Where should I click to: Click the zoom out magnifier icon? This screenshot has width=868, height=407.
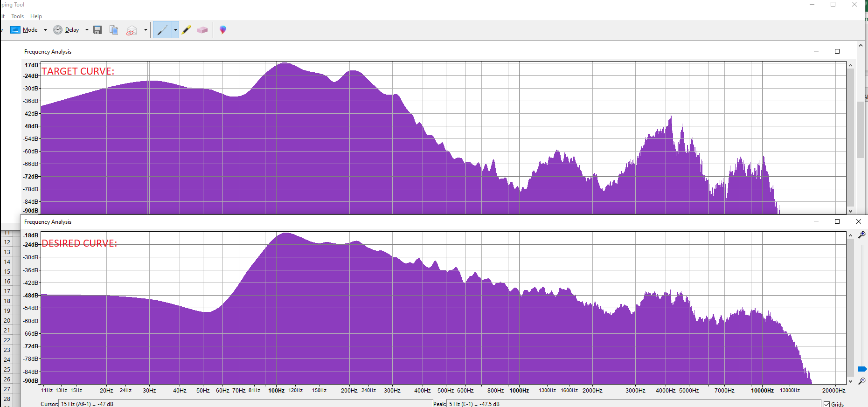[x=861, y=381]
